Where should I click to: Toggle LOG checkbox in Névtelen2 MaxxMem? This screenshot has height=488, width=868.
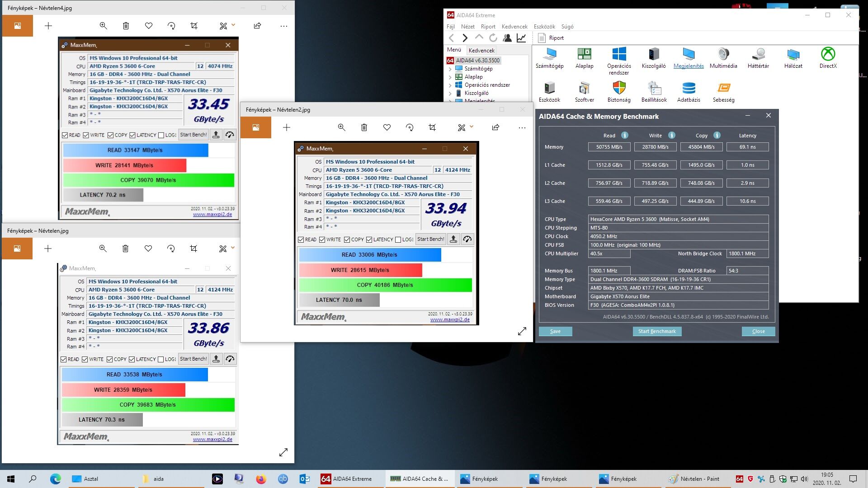coord(398,239)
